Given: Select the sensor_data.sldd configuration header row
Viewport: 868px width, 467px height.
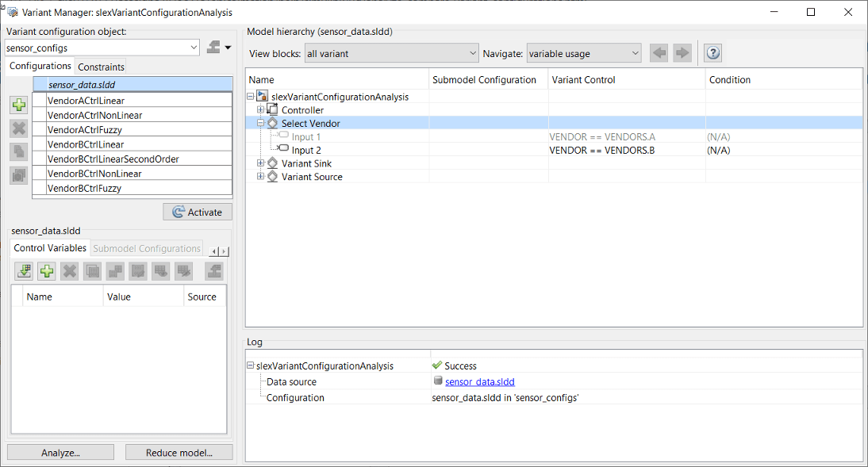Looking at the screenshot, I should pyautogui.click(x=133, y=85).
